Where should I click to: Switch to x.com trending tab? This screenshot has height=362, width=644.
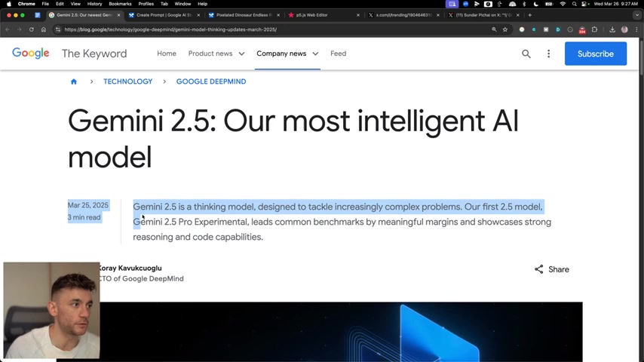click(x=403, y=15)
